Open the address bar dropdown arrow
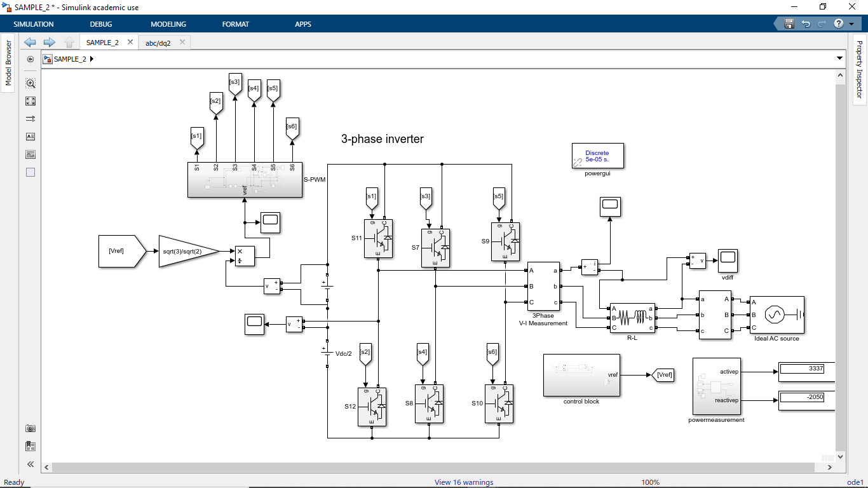Image resolution: width=868 pixels, height=488 pixels. tap(840, 58)
